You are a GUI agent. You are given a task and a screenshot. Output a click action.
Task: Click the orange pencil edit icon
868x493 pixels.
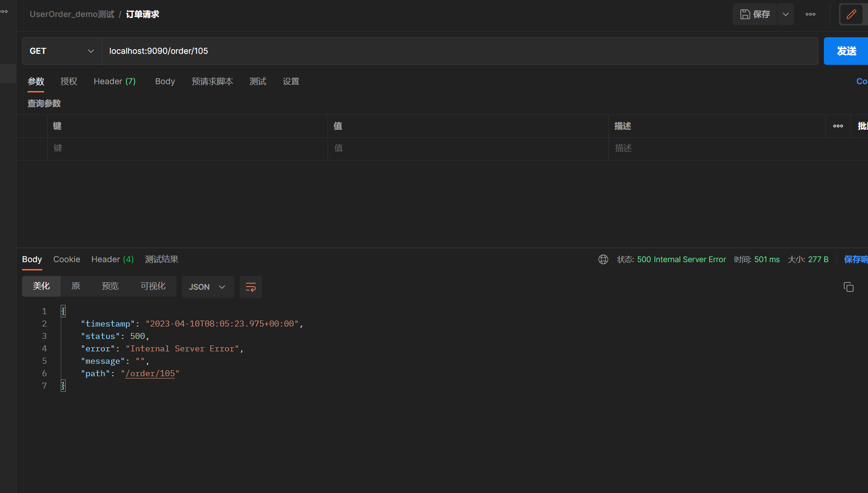point(851,14)
